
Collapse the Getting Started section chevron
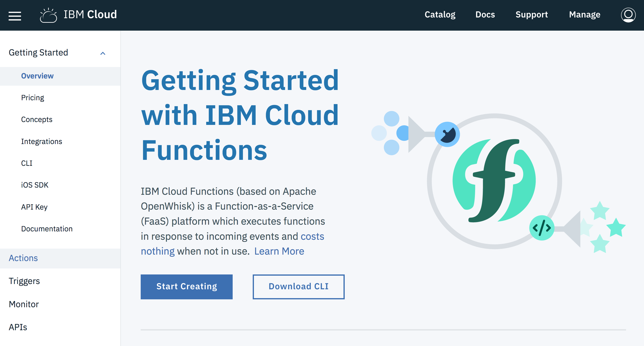point(103,53)
